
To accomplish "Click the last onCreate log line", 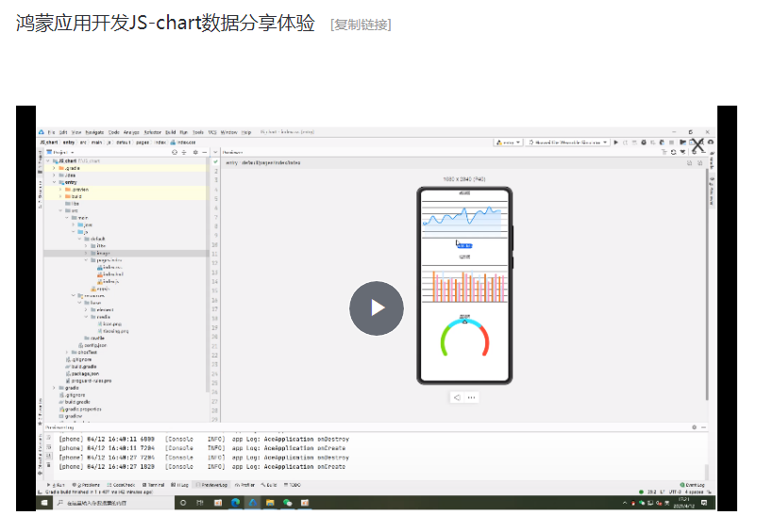I will click(x=202, y=467).
